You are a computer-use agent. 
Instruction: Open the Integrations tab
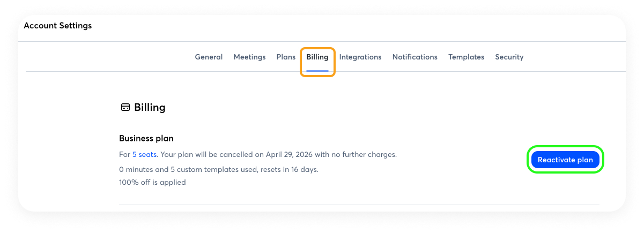pyautogui.click(x=360, y=57)
